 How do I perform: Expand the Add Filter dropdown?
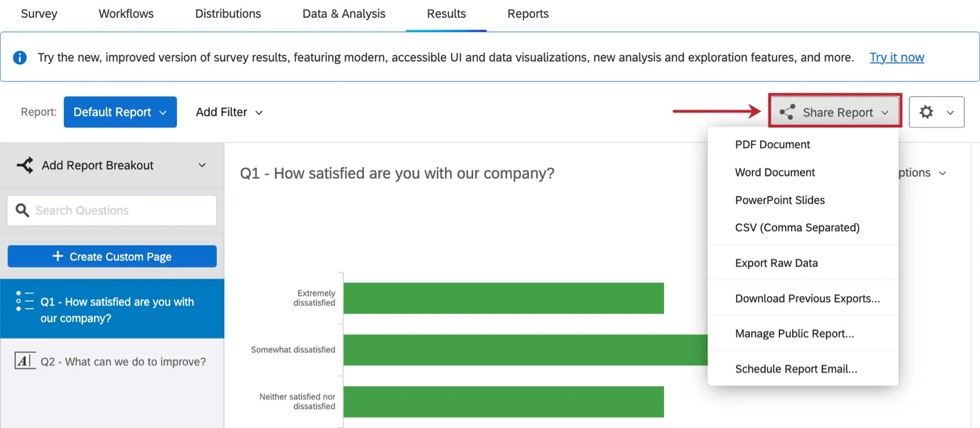(228, 112)
